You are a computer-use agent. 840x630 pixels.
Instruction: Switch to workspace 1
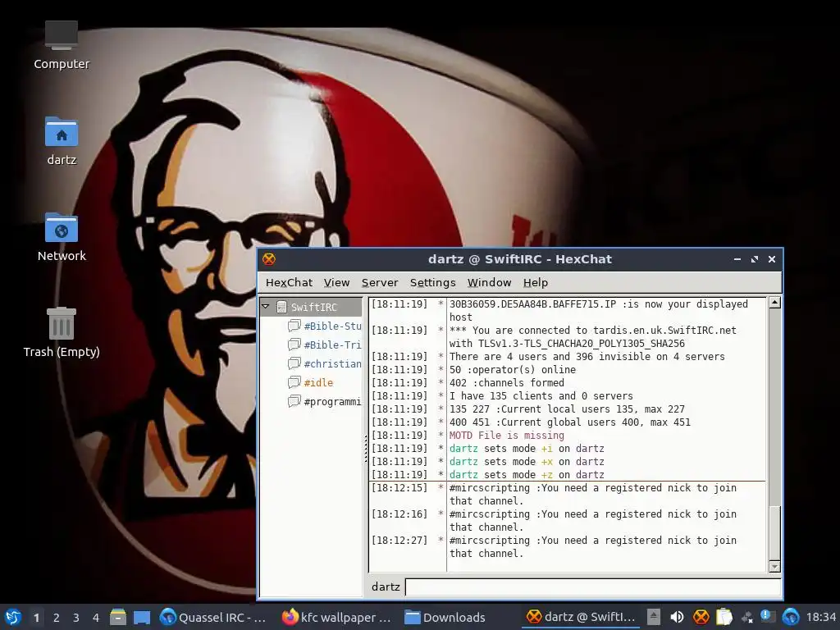[x=36, y=618]
